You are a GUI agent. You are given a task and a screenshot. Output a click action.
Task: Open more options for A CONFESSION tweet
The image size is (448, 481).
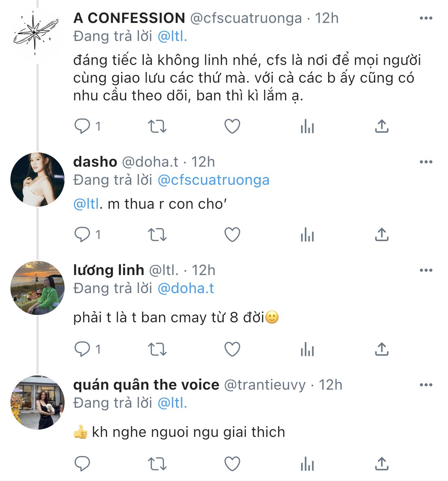point(426,18)
